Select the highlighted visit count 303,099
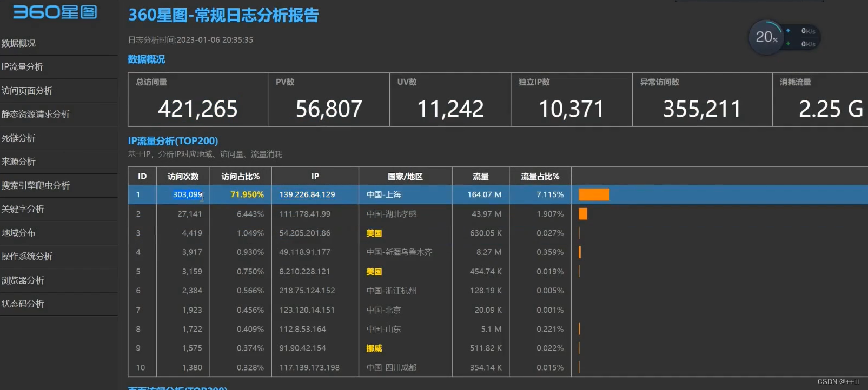The image size is (868, 390). tap(187, 194)
